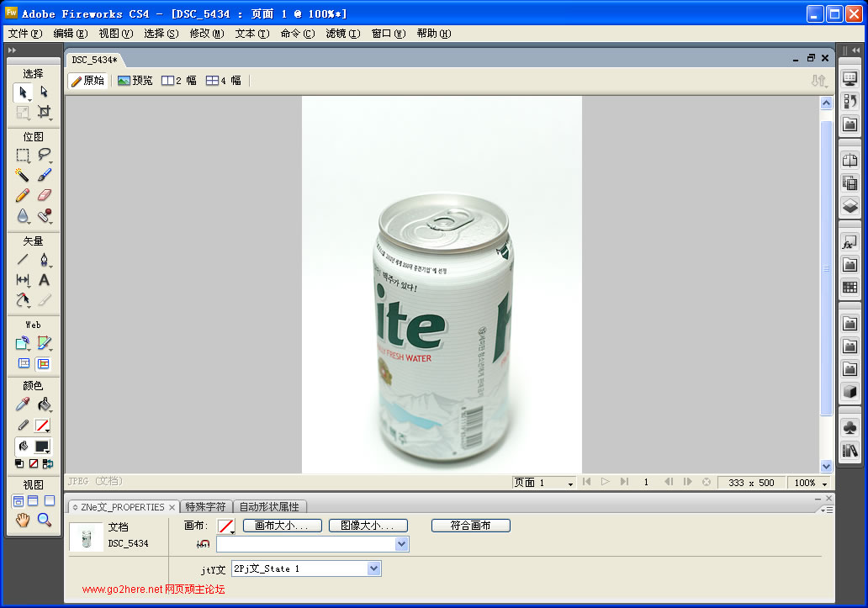This screenshot has width=868, height=608.
Task: Switch to the 预览 preview view
Action: click(x=135, y=81)
